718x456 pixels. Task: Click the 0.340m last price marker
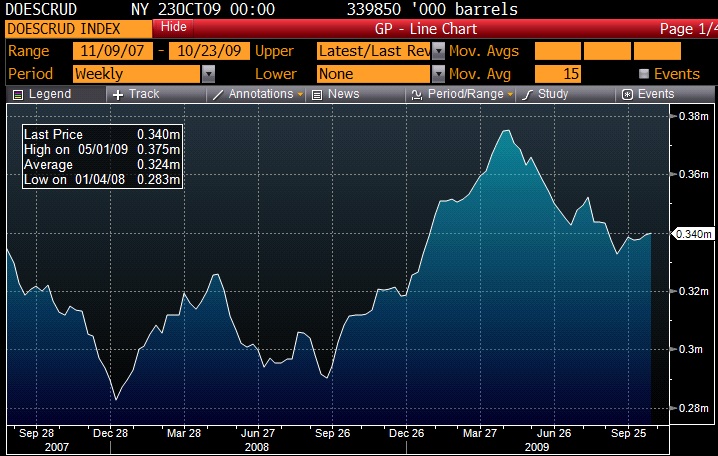coord(692,234)
